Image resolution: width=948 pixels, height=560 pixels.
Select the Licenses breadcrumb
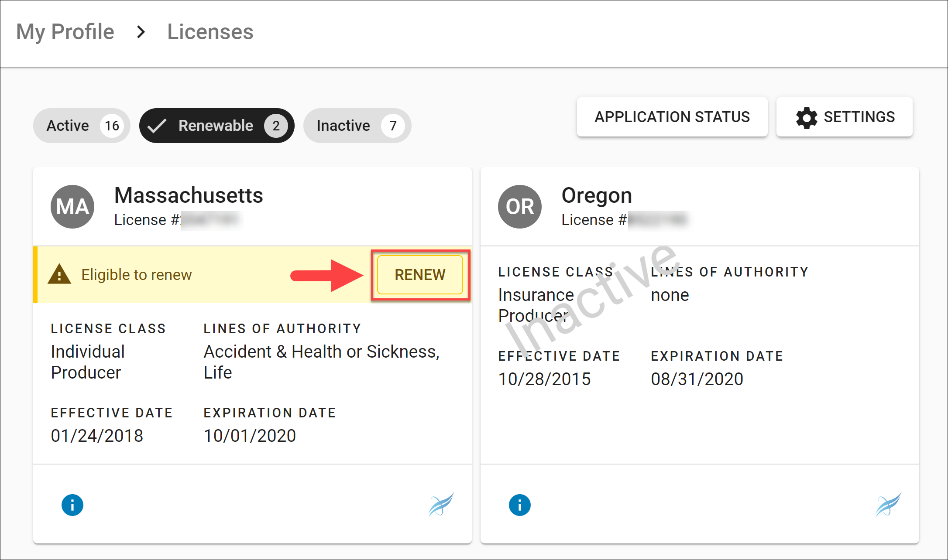pyautogui.click(x=210, y=32)
